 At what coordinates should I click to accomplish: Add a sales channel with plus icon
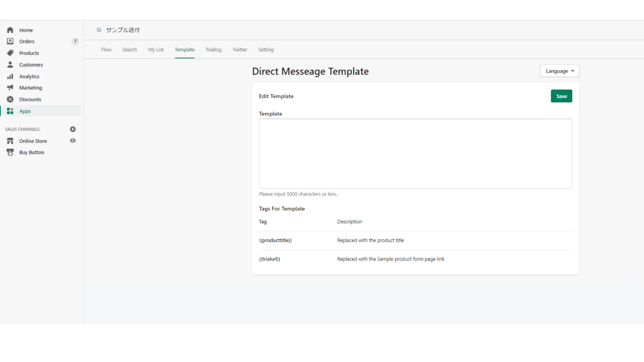click(x=73, y=129)
